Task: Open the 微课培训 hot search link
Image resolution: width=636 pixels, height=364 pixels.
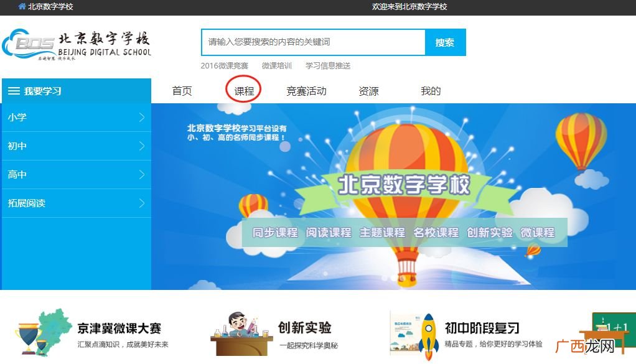Action: point(277,66)
